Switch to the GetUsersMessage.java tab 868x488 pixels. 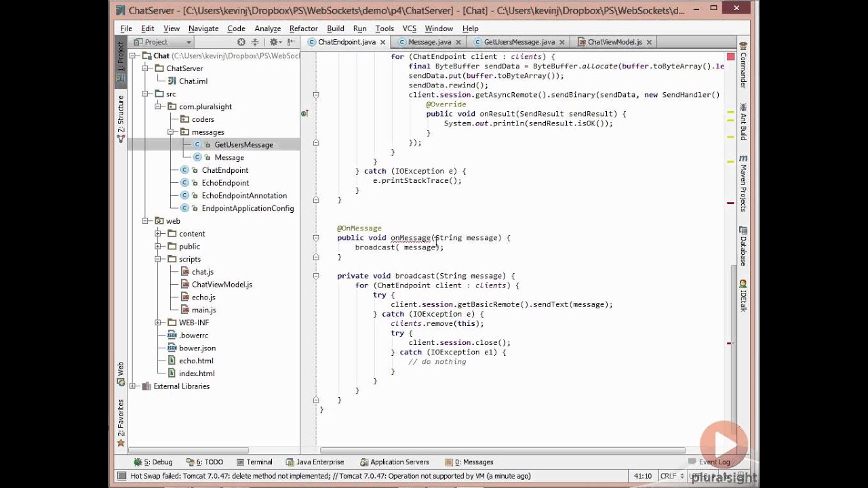click(x=519, y=42)
